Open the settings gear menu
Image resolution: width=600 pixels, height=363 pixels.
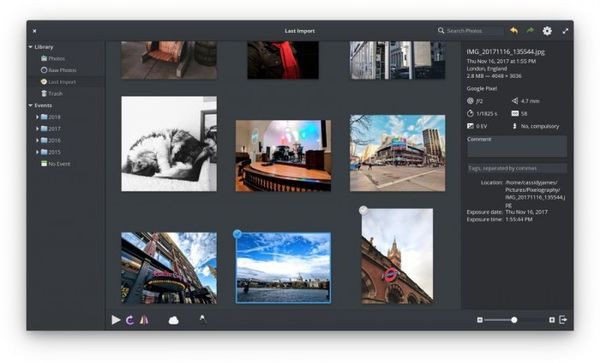coord(547,31)
